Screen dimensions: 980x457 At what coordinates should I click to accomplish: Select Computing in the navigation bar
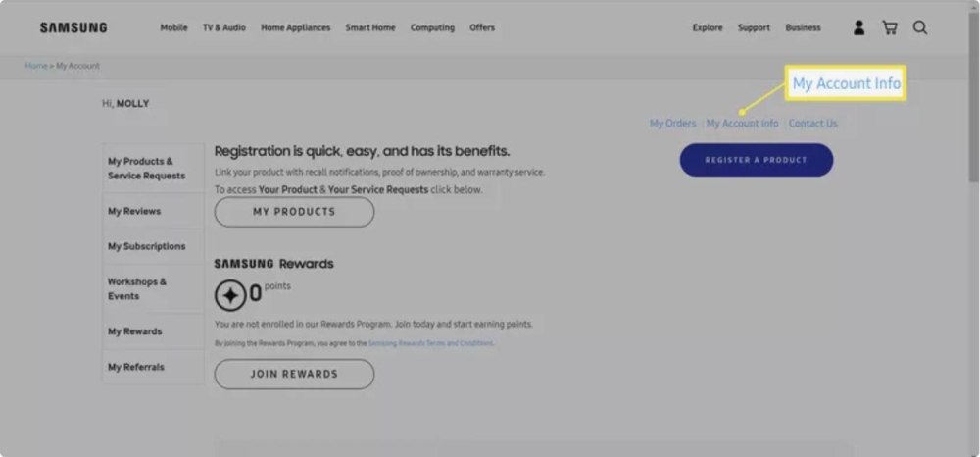(432, 27)
